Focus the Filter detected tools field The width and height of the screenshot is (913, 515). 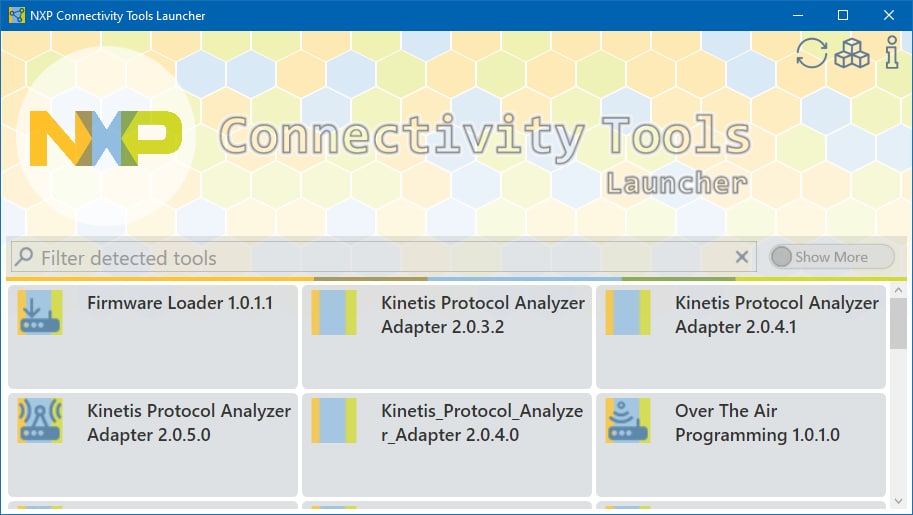pyautogui.click(x=380, y=258)
